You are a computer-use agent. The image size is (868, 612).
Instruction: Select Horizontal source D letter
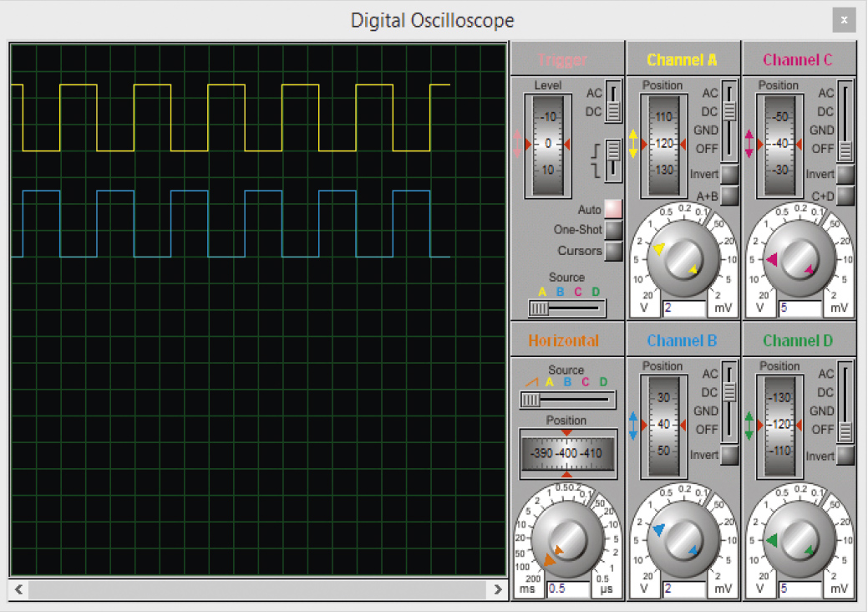603,382
